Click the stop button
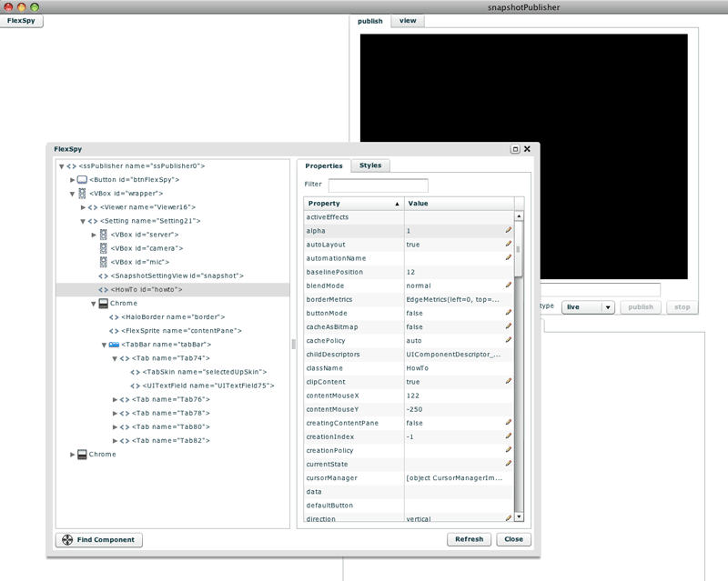 (682, 306)
